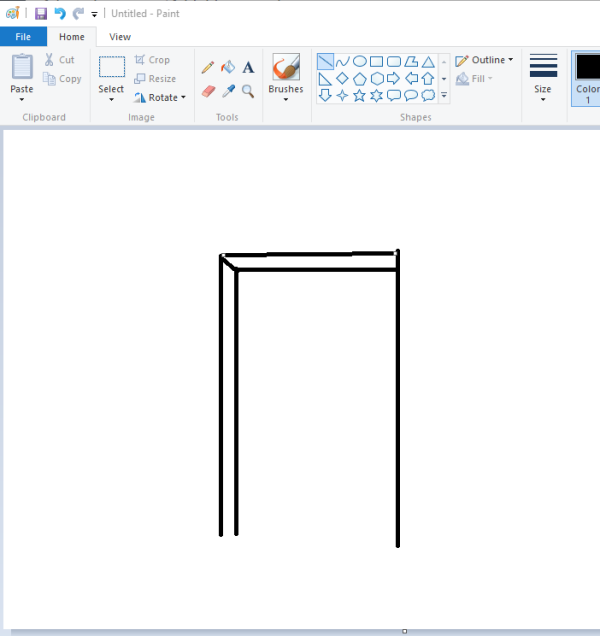The height and width of the screenshot is (636, 600).
Task: Expand the Paste dropdown arrow
Action: [22, 99]
